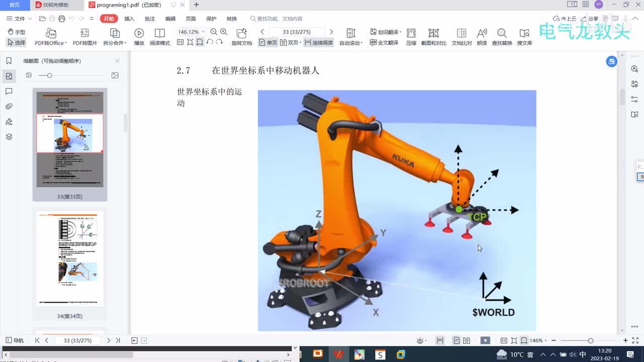Toggle 单页 single-page view
The height and width of the screenshot is (362, 644).
point(268,43)
